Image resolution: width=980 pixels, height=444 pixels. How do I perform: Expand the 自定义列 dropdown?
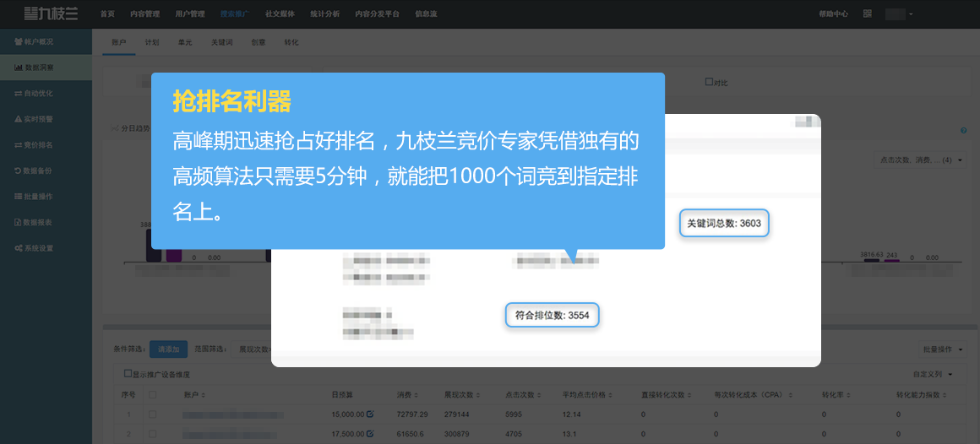(x=933, y=374)
